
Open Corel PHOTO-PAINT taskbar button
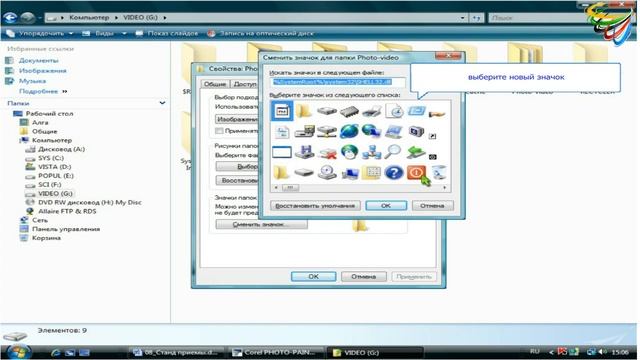click(276, 352)
